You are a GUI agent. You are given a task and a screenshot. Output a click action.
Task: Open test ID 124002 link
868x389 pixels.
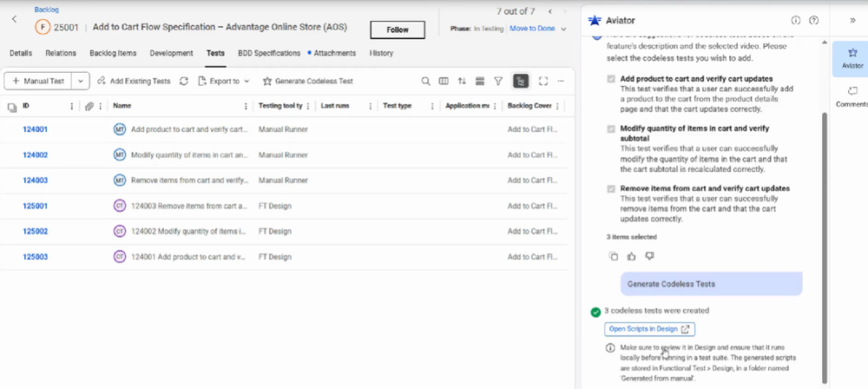pyautogui.click(x=35, y=155)
